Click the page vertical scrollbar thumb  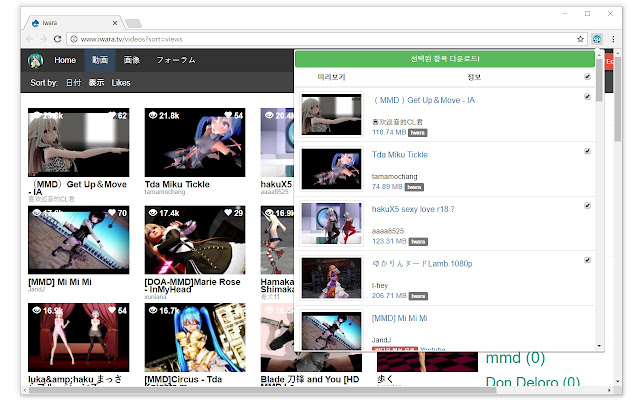pos(618,99)
